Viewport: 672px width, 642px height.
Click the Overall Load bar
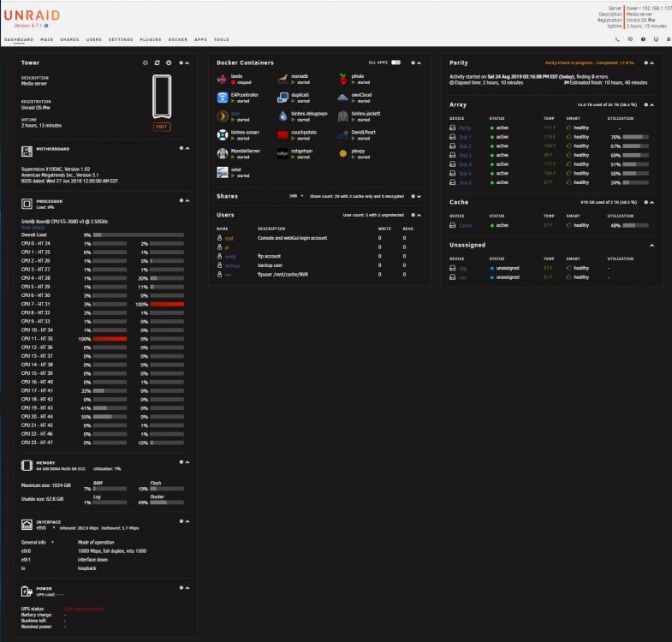139,235
